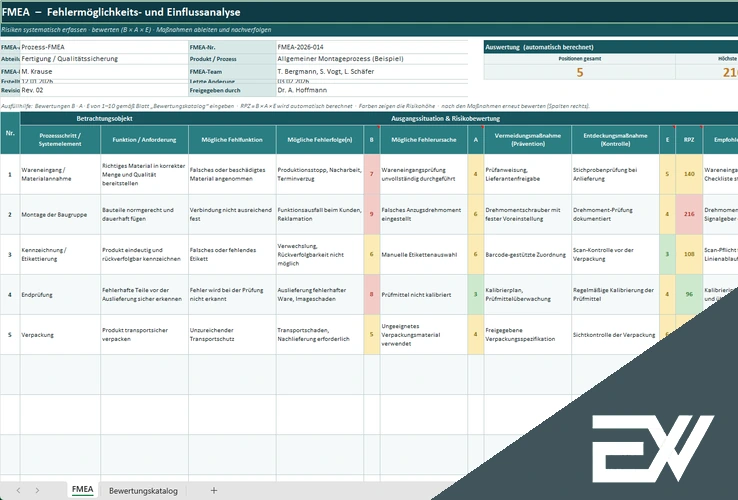The height and width of the screenshot is (500, 738).
Task: Click 'Barcode-gestützte Zuordnung' cell
Action: click(x=528, y=255)
